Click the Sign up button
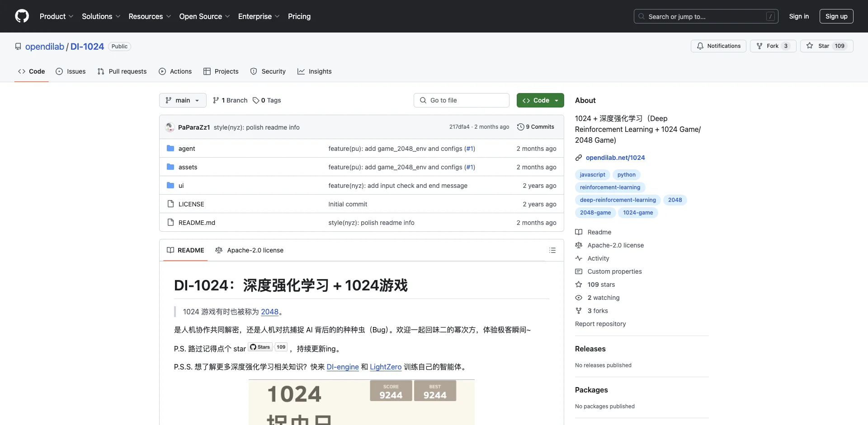 click(836, 16)
